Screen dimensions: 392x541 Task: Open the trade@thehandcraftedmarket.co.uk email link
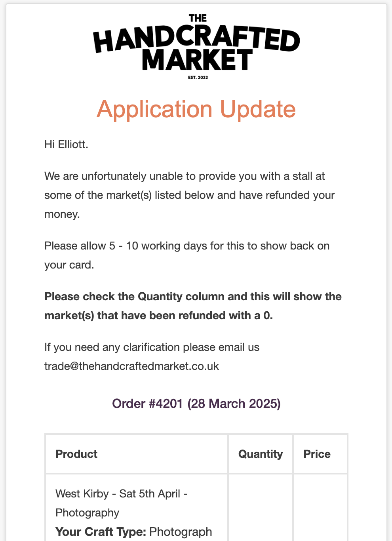(x=131, y=366)
